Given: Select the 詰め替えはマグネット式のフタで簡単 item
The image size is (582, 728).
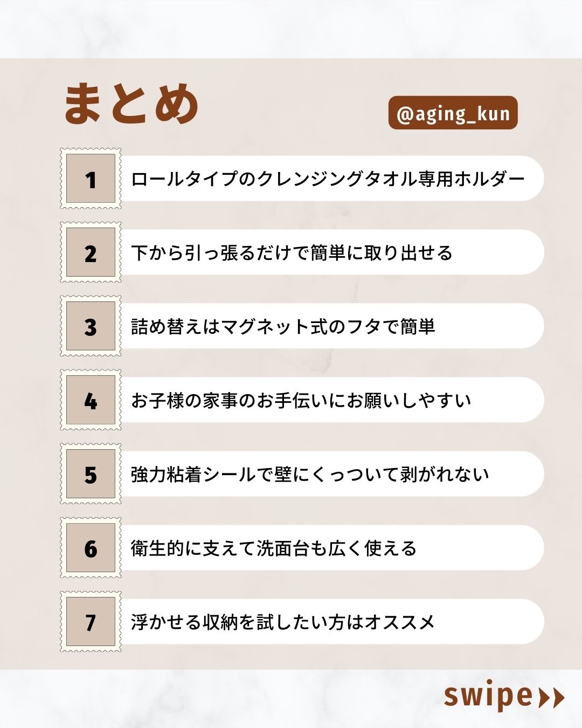Looking at the screenshot, I should (x=329, y=326).
